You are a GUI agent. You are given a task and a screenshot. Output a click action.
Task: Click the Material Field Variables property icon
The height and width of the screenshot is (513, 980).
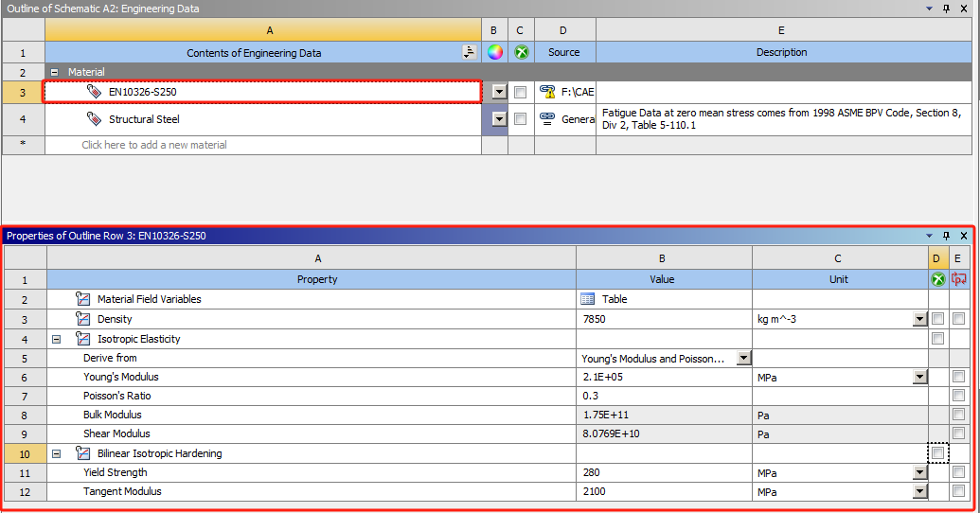[82, 299]
